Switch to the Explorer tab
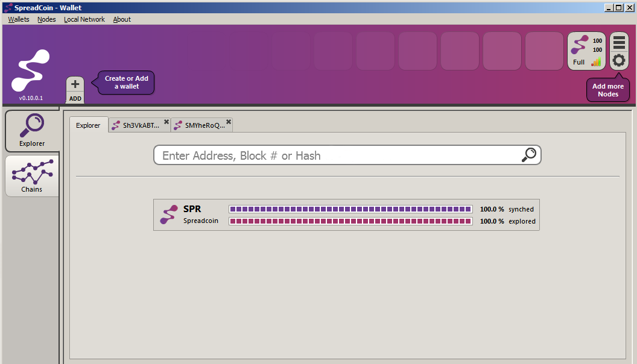Image resolution: width=637 pixels, height=364 pixels. click(x=88, y=125)
